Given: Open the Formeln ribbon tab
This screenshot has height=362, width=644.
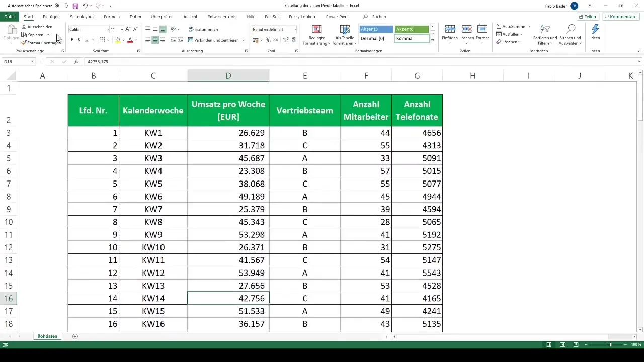Looking at the screenshot, I should [112, 17].
